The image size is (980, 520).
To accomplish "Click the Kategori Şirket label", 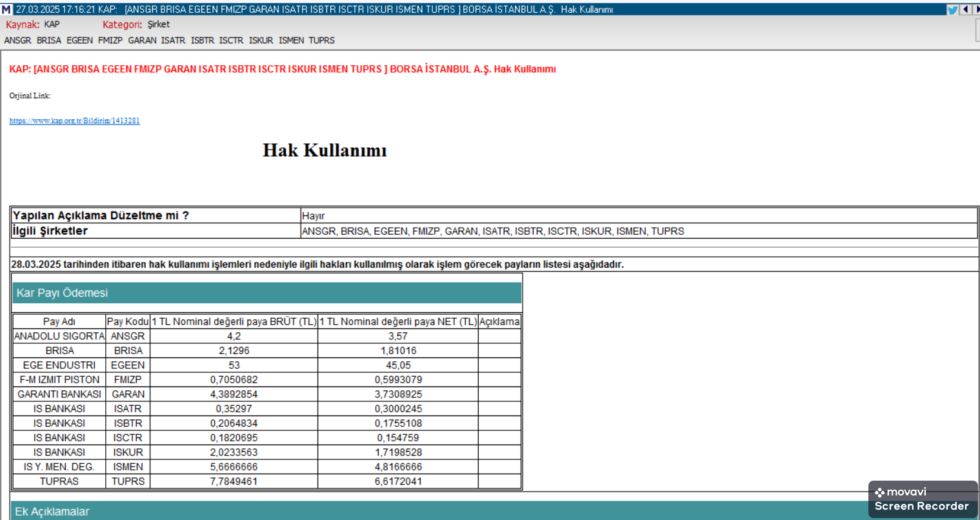I will 158,25.
